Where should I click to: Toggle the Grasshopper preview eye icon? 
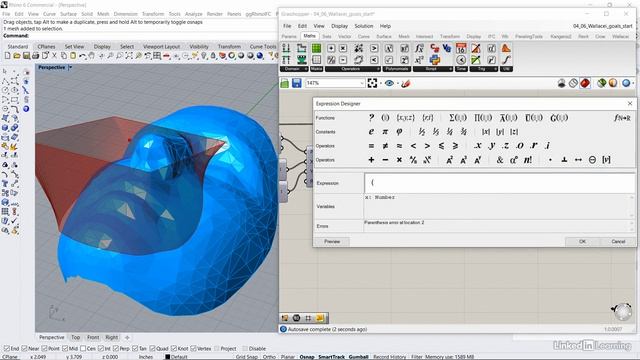pyautogui.click(x=389, y=83)
